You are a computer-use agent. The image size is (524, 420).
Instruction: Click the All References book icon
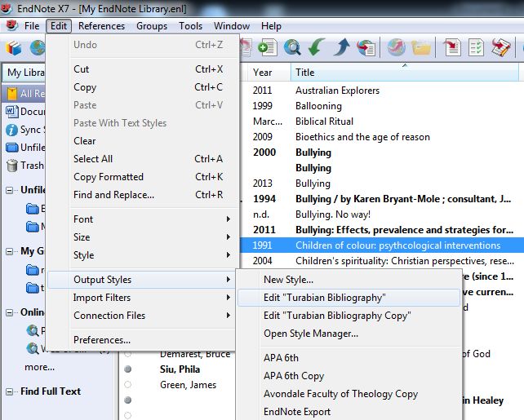(12, 94)
